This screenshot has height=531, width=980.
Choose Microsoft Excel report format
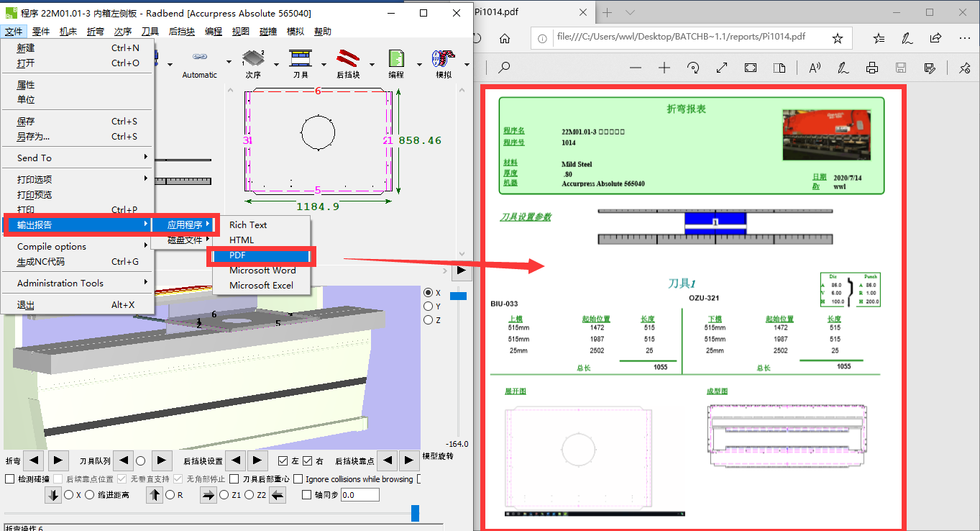click(x=261, y=286)
